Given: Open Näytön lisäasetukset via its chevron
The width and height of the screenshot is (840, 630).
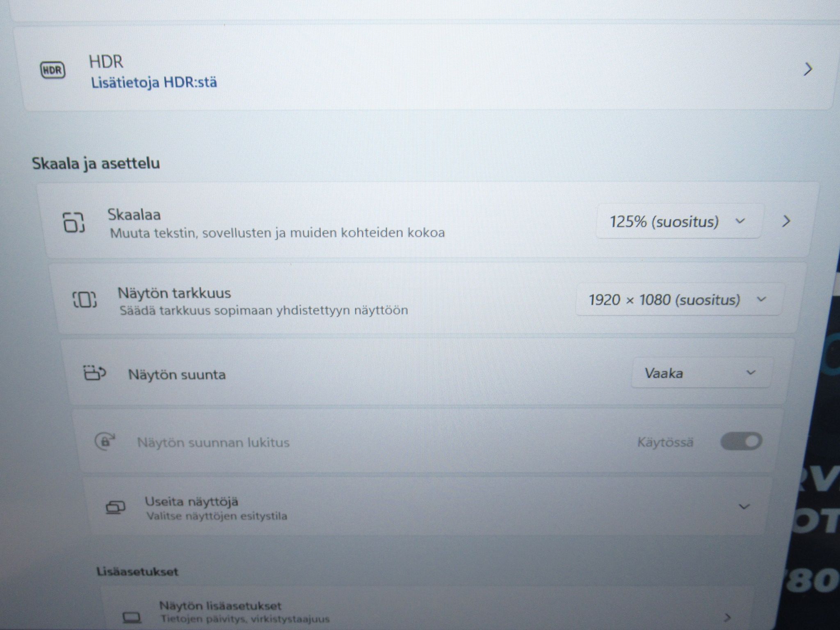Looking at the screenshot, I should click(x=728, y=617).
